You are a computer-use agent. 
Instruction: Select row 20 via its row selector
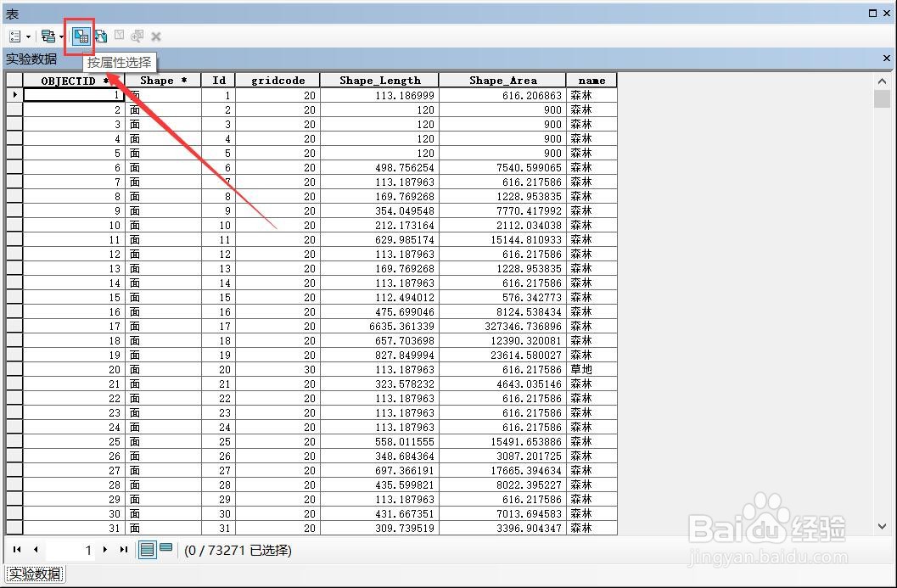pos(14,369)
